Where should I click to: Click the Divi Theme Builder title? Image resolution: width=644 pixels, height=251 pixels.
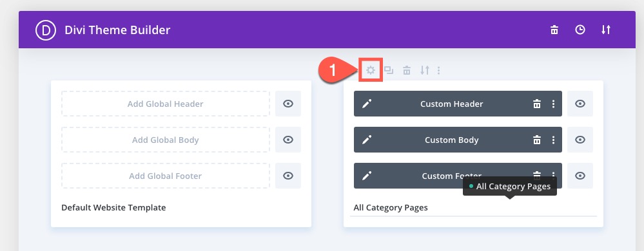click(117, 30)
